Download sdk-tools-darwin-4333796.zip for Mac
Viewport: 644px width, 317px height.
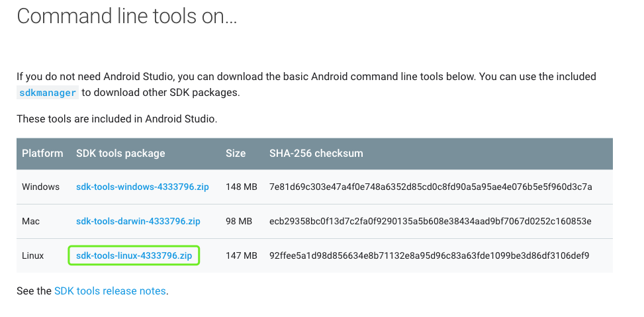138,221
